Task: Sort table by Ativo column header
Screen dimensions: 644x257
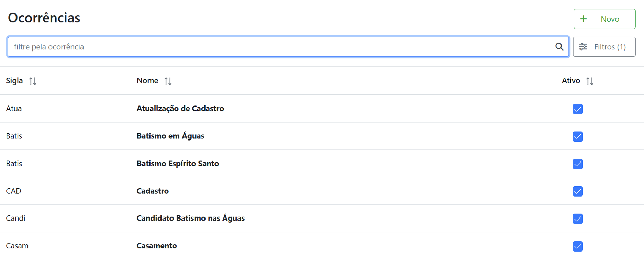Action: click(571, 81)
